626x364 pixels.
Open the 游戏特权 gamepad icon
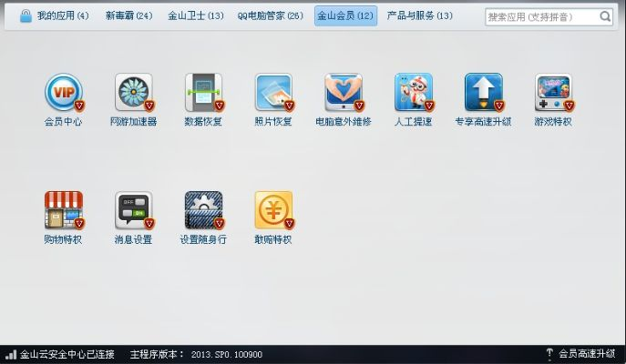pyautogui.click(x=554, y=92)
